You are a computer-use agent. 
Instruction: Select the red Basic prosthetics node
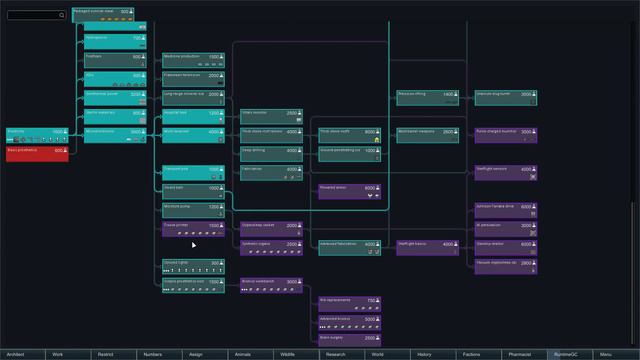(x=37, y=154)
